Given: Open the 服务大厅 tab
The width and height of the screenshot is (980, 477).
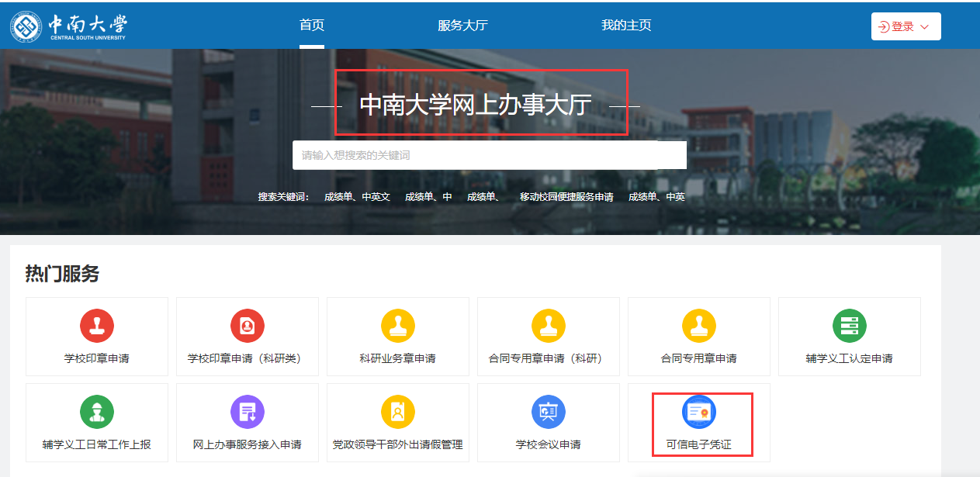Looking at the screenshot, I should click(462, 26).
